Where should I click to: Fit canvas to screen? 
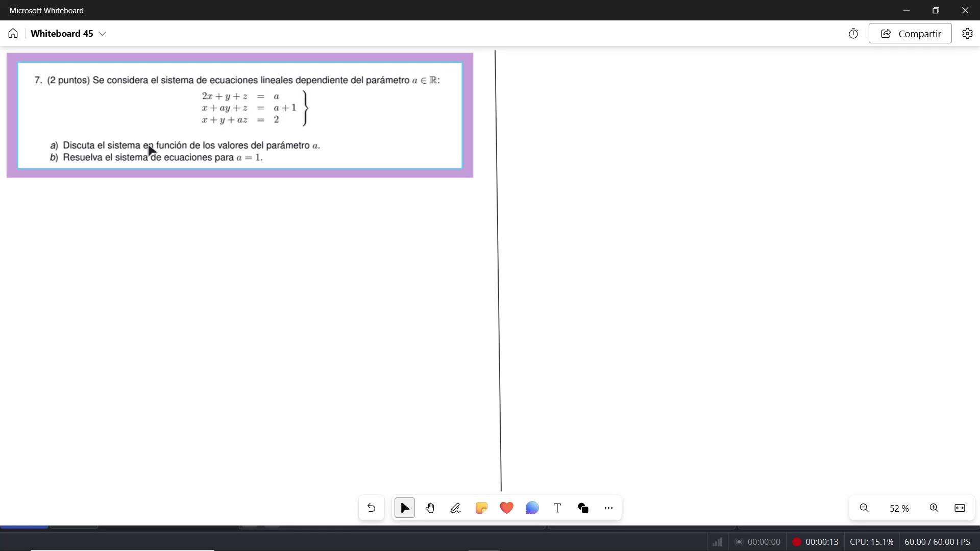(x=960, y=508)
